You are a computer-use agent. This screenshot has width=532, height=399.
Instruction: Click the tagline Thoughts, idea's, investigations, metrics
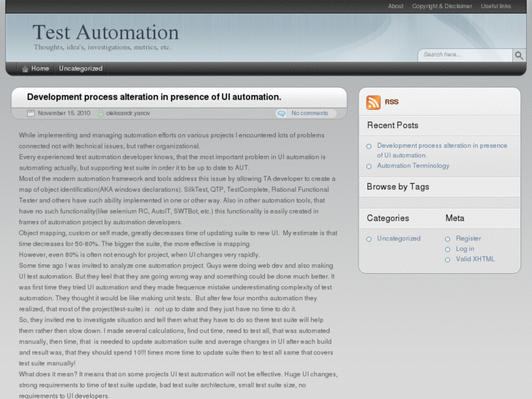click(x=102, y=47)
